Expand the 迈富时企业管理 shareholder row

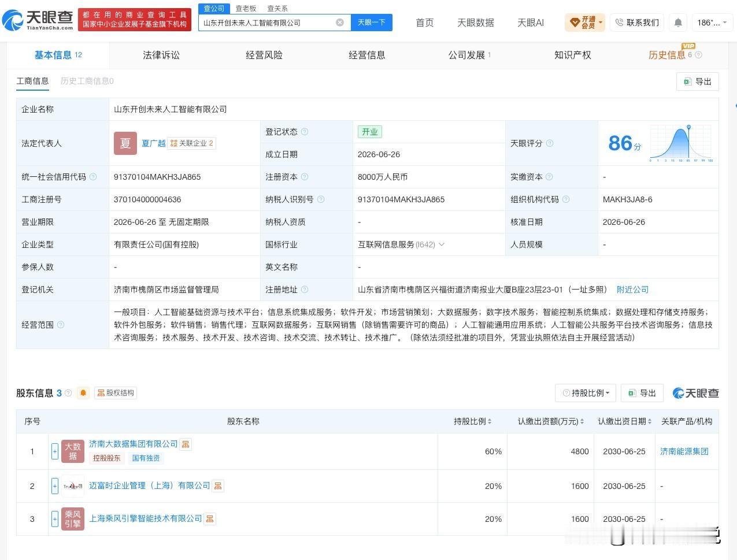[x=55, y=486]
